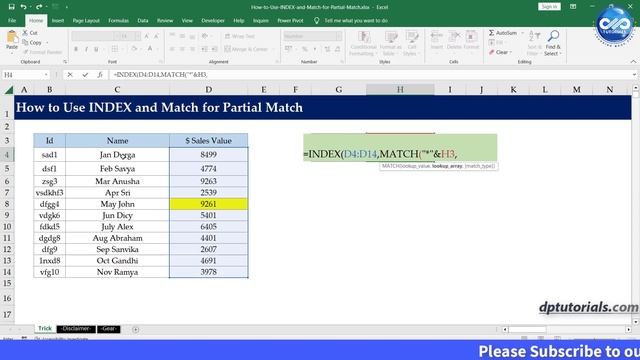Click the Format Painter button
This screenshot has height=360, width=640.
tap(42, 52)
